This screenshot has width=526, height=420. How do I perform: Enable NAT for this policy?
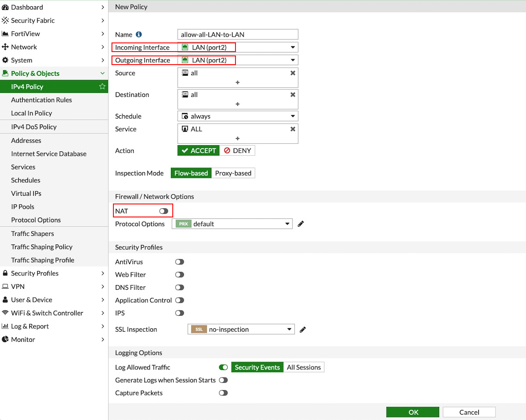[x=163, y=210]
